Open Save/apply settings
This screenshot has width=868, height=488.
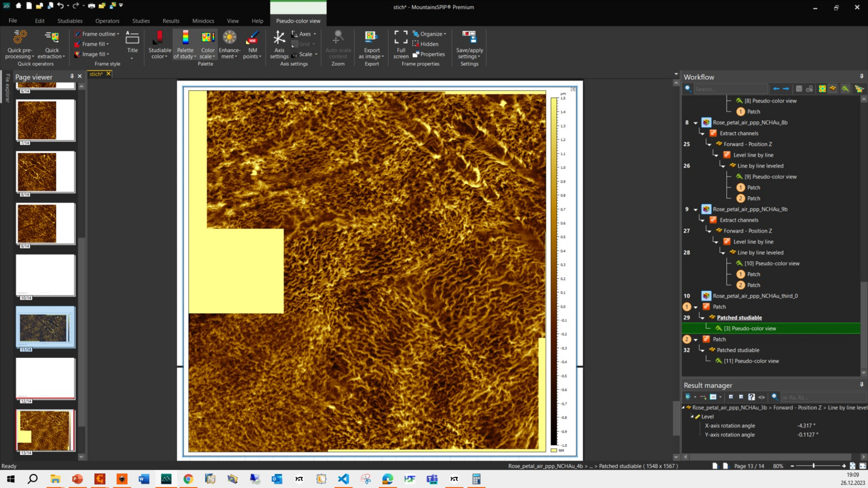(x=469, y=44)
